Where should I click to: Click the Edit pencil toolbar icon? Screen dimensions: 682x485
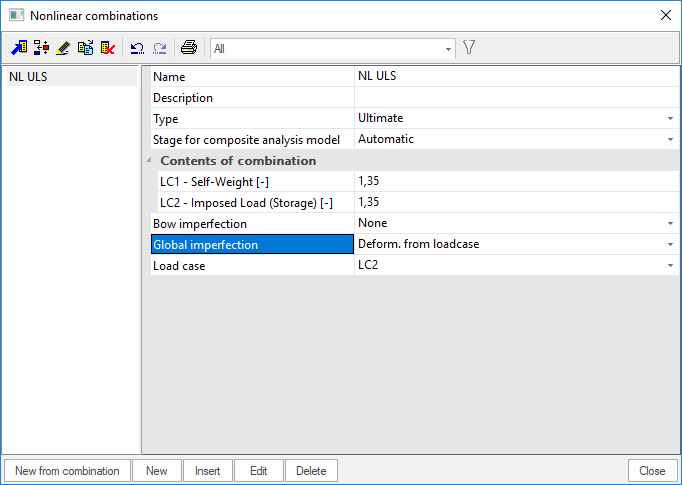click(63, 47)
